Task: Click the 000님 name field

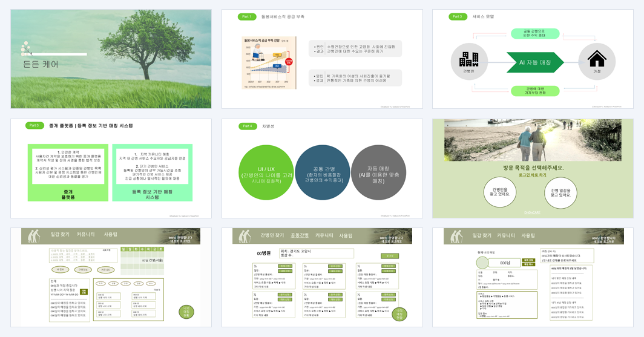Action: tap(505, 263)
